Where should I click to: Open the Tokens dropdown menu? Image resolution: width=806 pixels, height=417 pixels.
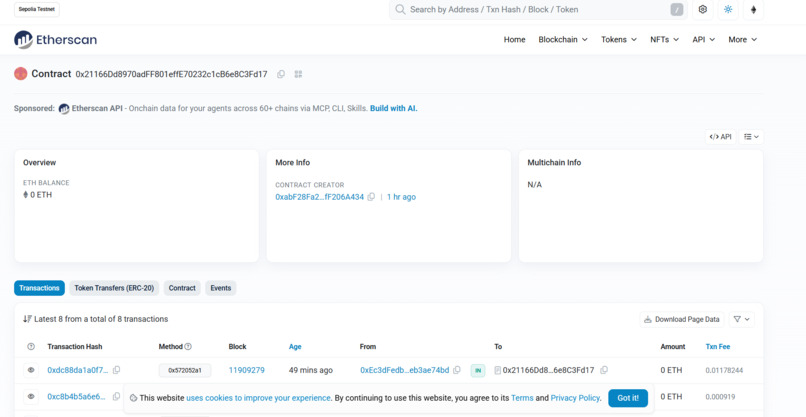(619, 40)
